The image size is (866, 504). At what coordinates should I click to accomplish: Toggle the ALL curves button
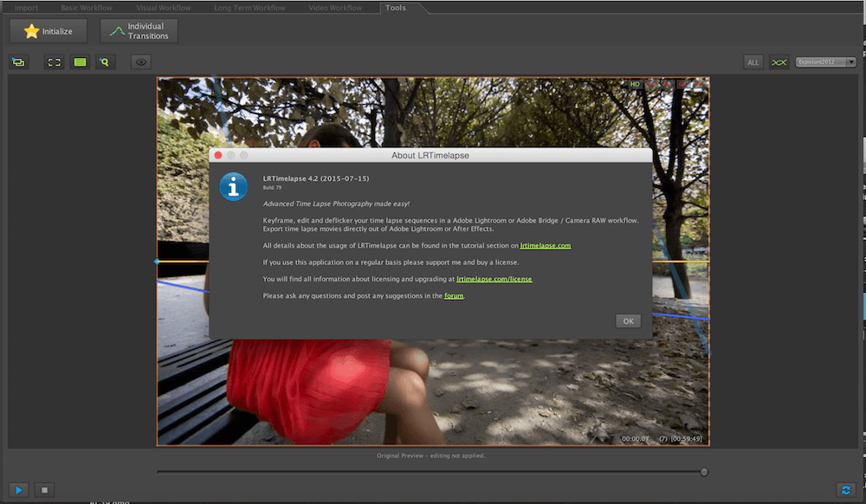(x=753, y=62)
